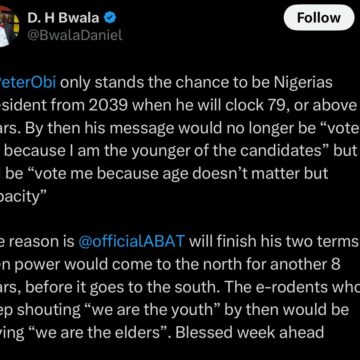Select the quote "we are the youth"
The width and height of the screenshot is (360, 360).
pos(154,310)
